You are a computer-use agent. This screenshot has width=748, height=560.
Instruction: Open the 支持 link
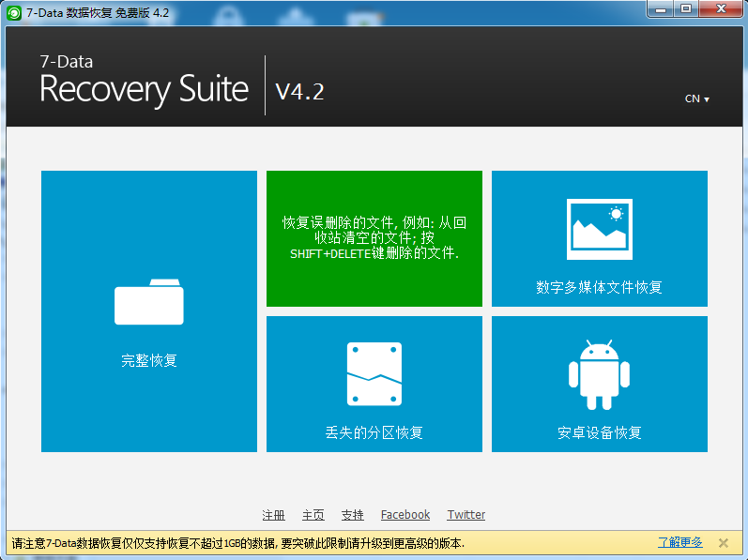tap(353, 515)
